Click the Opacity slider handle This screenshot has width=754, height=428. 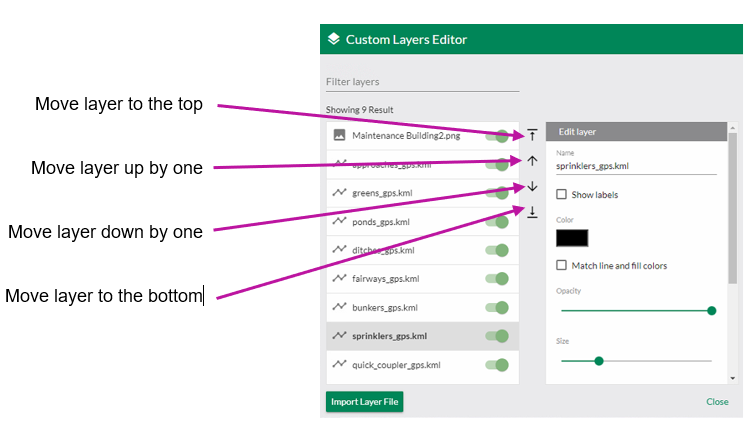click(x=712, y=311)
